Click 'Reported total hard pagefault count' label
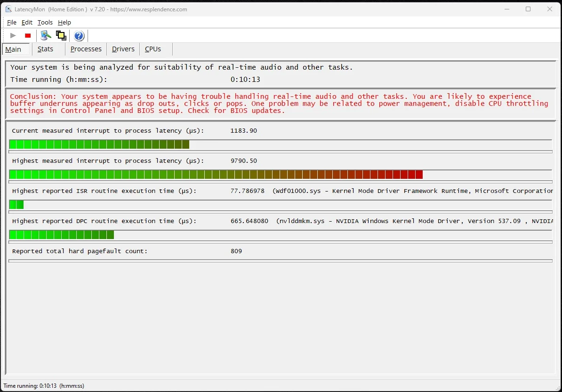The height and width of the screenshot is (392, 562). (x=80, y=251)
